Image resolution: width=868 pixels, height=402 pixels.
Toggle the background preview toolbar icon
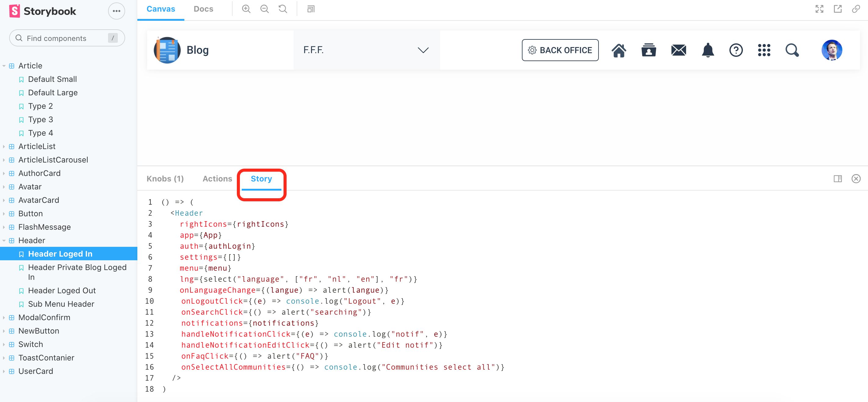click(x=311, y=9)
